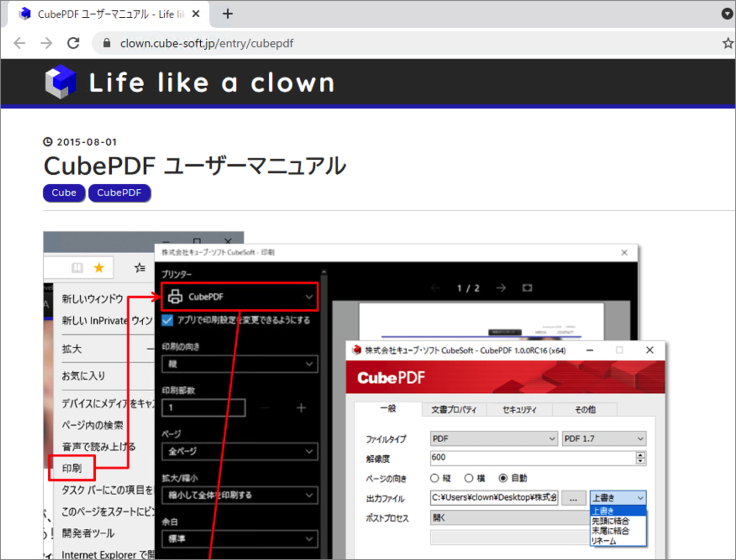The width and height of the screenshot is (736, 560).
Task: Click the clock icon beside the date 2015-08-01
Action: click(48, 141)
